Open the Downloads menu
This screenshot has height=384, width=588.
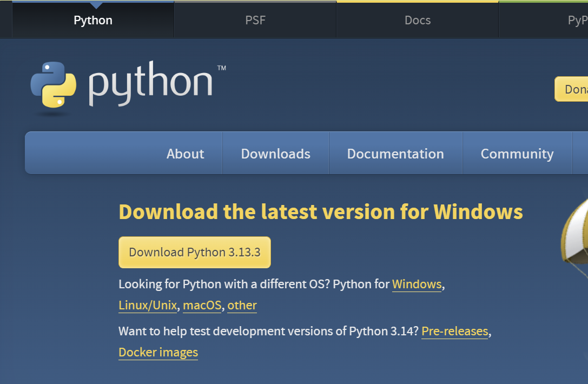point(276,154)
